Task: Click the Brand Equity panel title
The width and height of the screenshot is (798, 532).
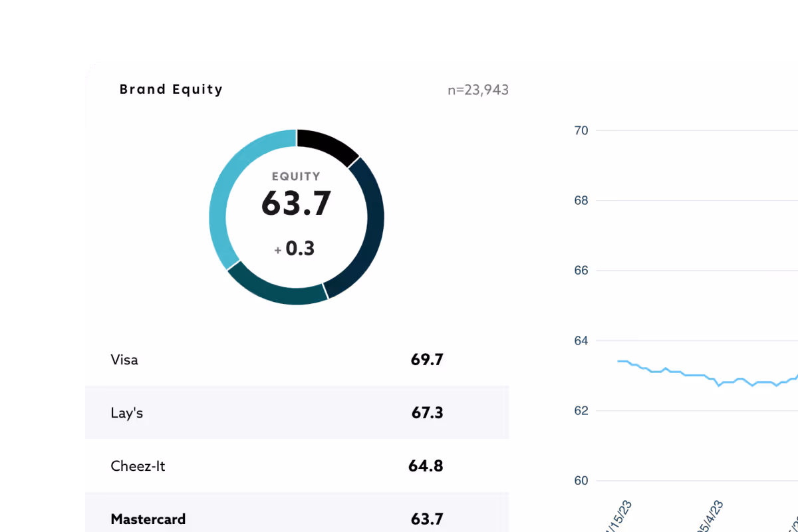Action: point(171,89)
